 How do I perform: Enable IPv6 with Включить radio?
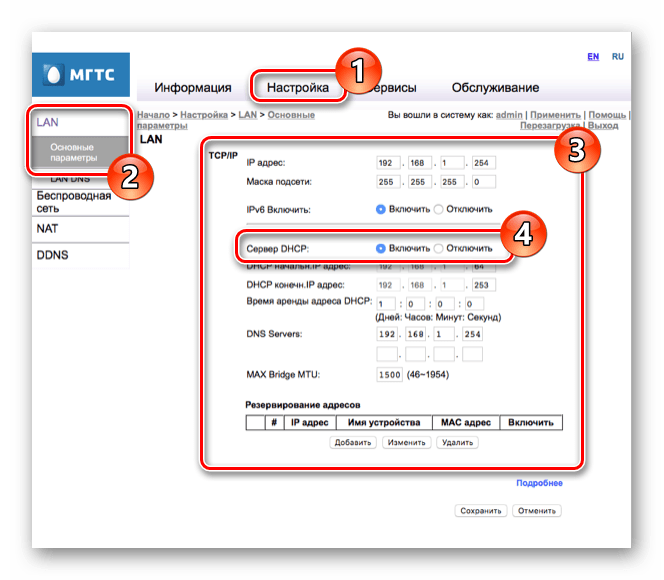(x=381, y=210)
